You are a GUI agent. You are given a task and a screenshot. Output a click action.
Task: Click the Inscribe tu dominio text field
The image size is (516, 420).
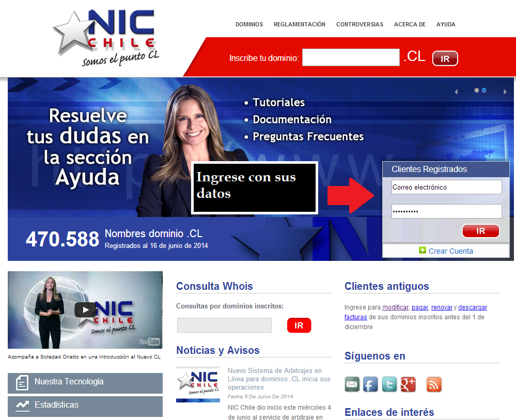351,57
